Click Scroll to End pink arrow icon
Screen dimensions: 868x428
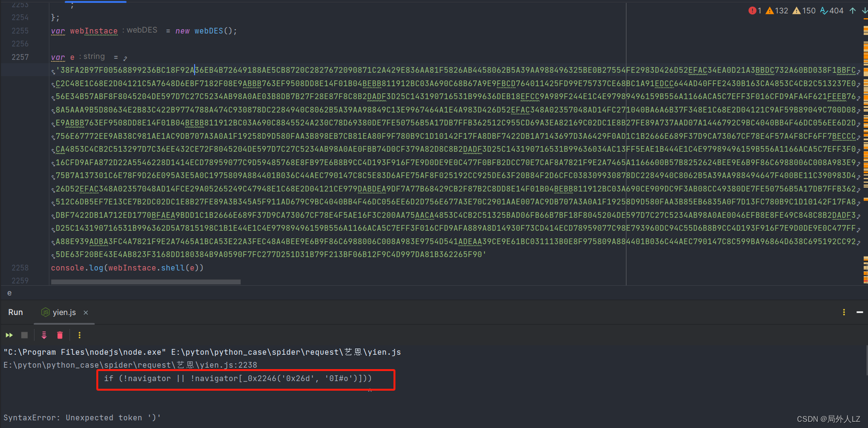pos(44,335)
